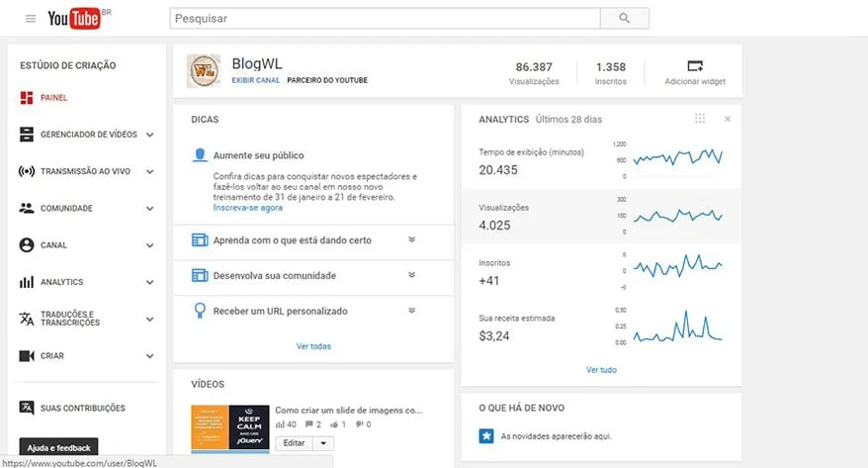Click the blue star novidades icon
The height and width of the screenshot is (468, 868).
(486, 436)
